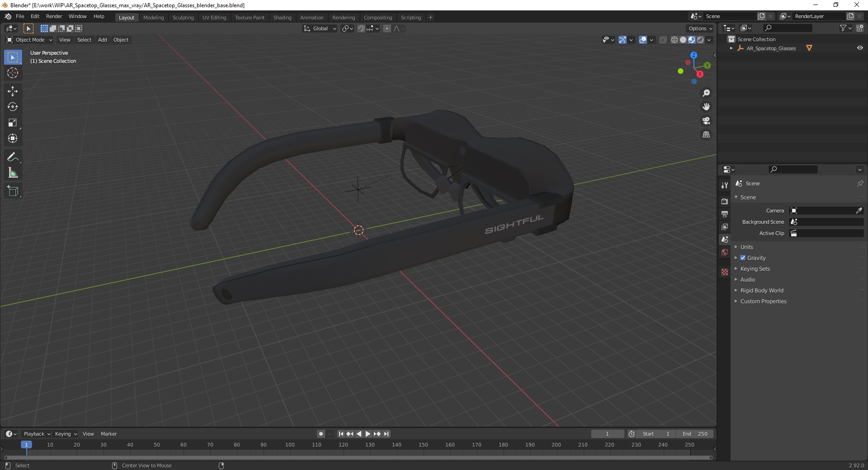Click the camera eyedropper icon
Image resolution: width=868 pixels, height=470 pixels.
click(859, 211)
